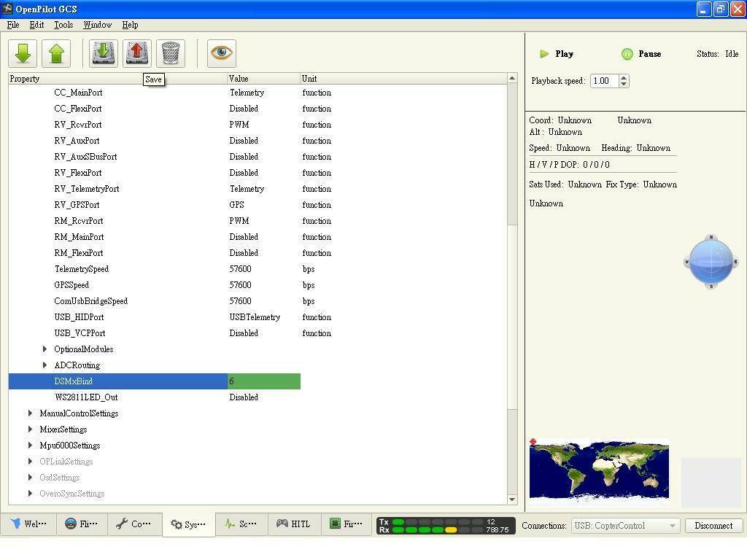Click the RM_RcvrPort PWM value
The width and height of the screenshot is (747, 560).
coord(239,221)
